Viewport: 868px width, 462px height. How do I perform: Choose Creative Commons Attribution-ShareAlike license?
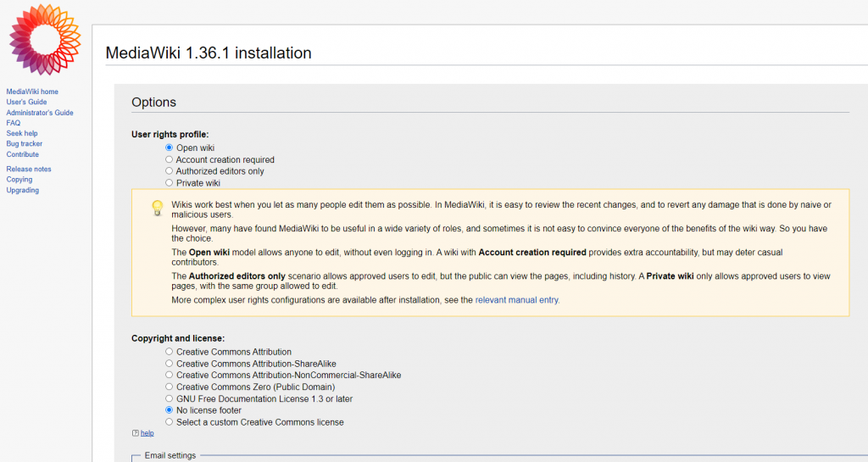(x=170, y=364)
